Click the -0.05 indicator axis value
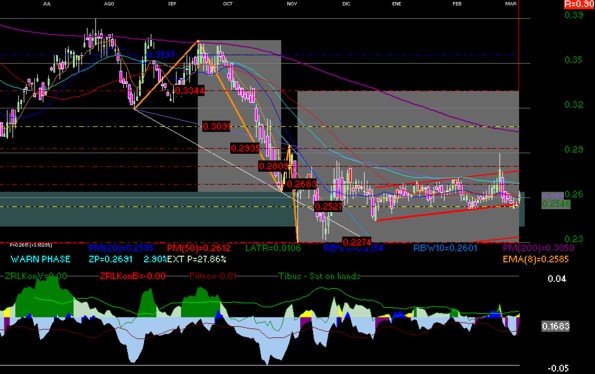The width and height of the screenshot is (595, 374). tap(559, 368)
